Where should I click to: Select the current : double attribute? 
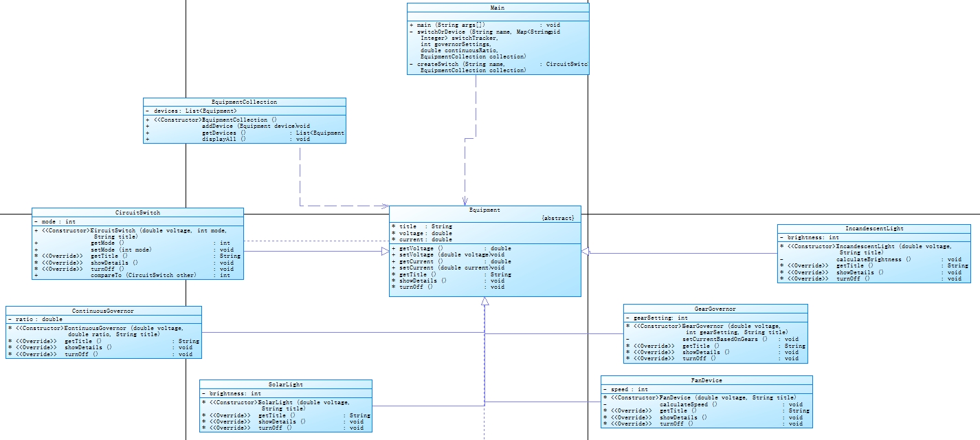tap(422, 239)
